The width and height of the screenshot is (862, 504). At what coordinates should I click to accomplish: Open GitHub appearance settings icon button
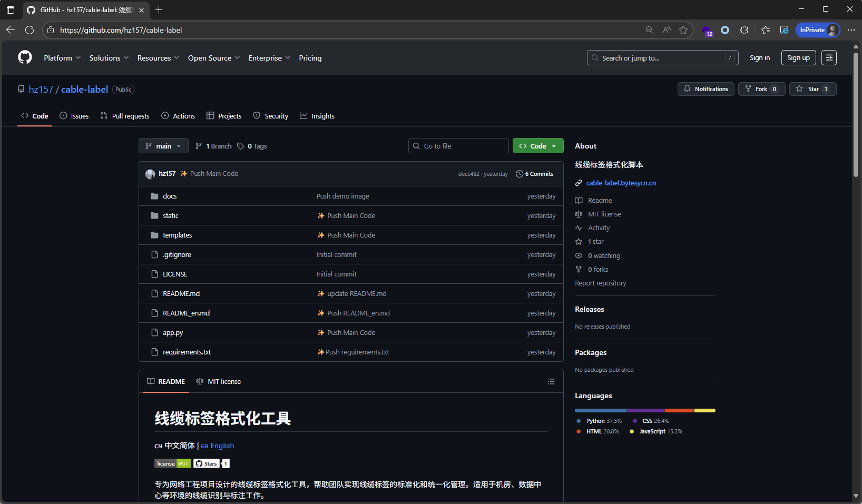[829, 58]
